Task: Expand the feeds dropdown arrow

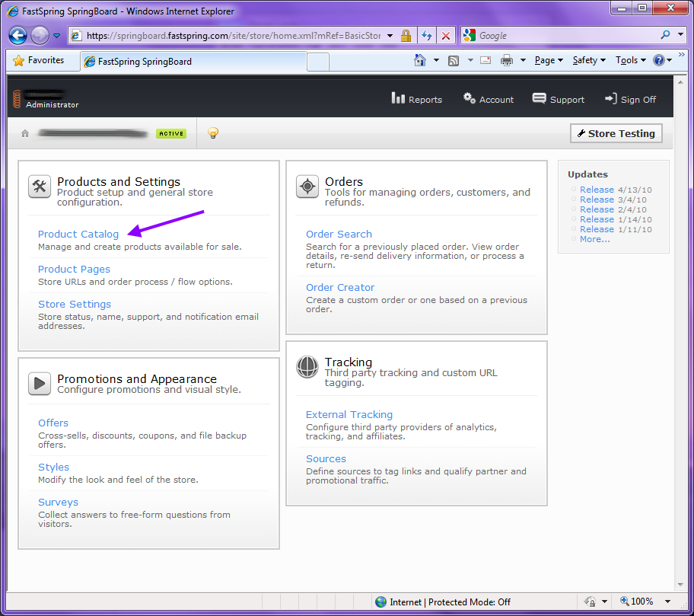Action: point(470,60)
